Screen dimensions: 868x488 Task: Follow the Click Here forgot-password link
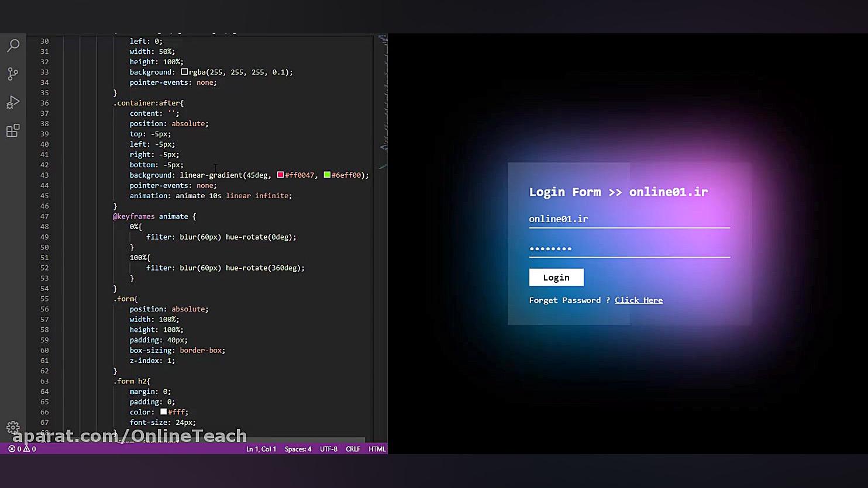click(639, 300)
